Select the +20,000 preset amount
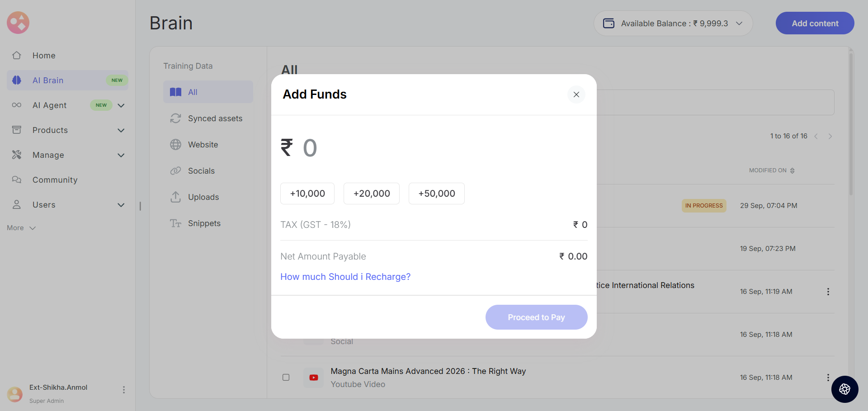 371,194
